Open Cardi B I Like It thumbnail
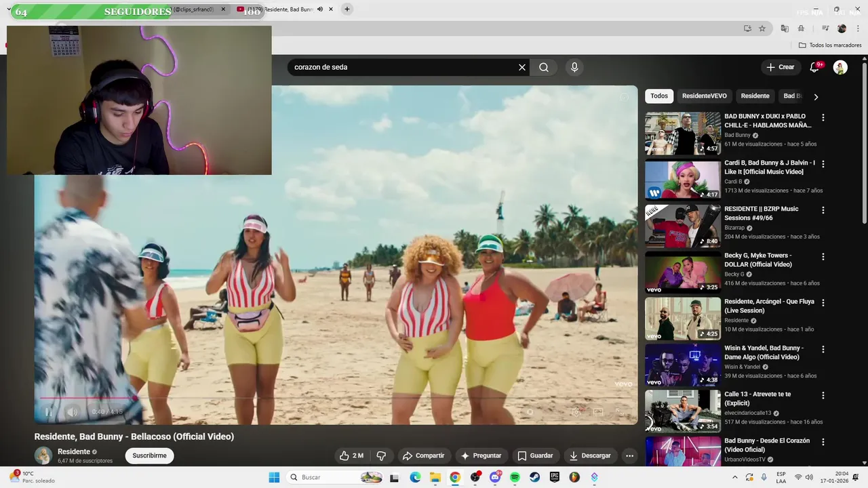Screen dimensions: 868x488 click(683, 180)
